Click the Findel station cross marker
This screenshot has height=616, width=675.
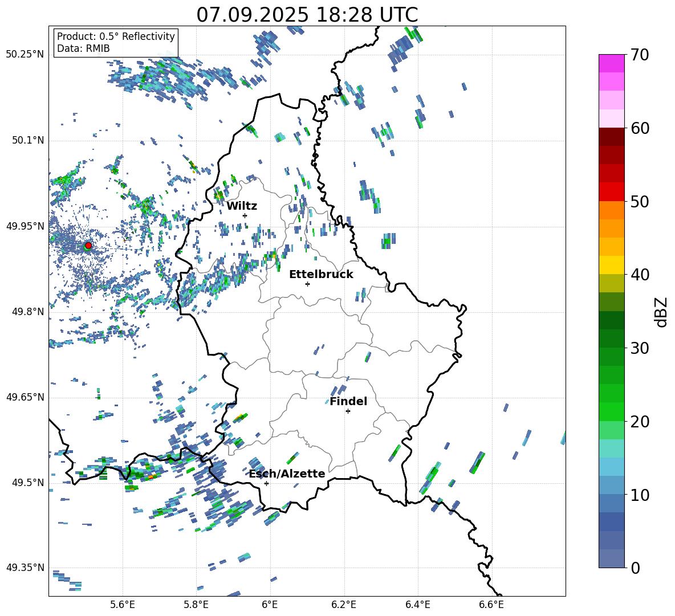(x=348, y=411)
